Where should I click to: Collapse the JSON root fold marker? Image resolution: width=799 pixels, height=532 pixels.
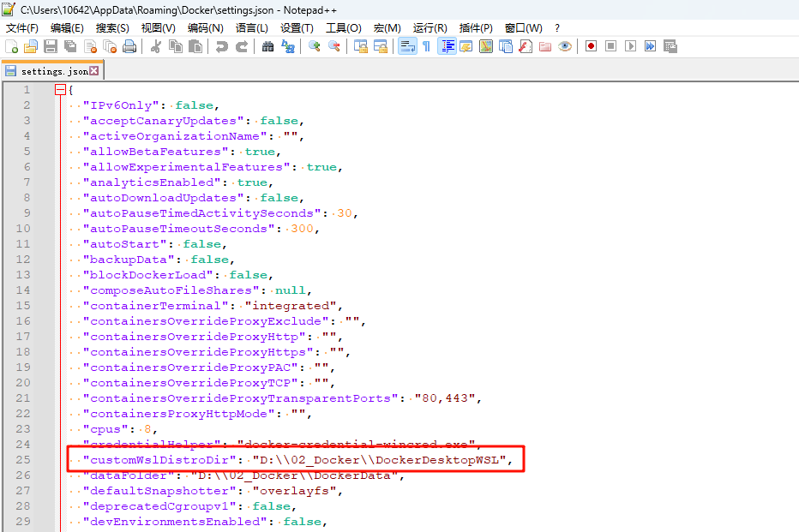(60, 90)
